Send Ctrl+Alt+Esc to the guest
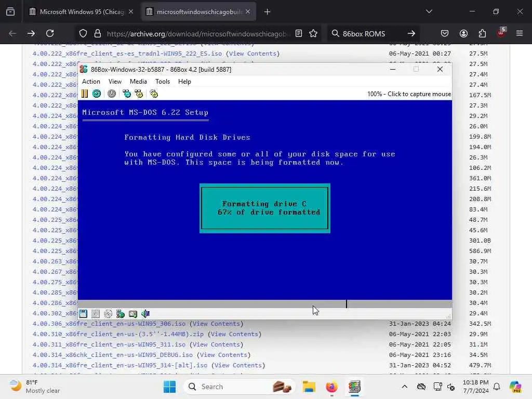The image size is (532, 399). click(139, 94)
